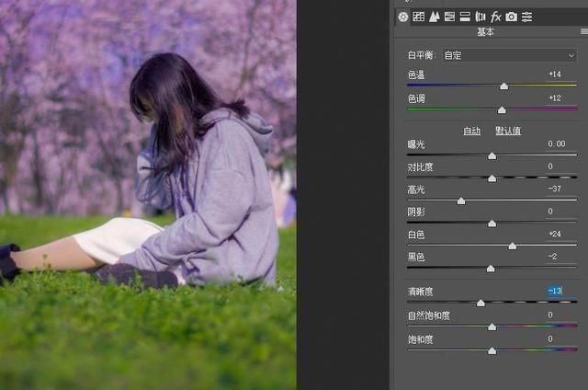The height and width of the screenshot is (390, 588).
Task: Open the 基本 panel flyout menu
Action: [x=584, y=32]
